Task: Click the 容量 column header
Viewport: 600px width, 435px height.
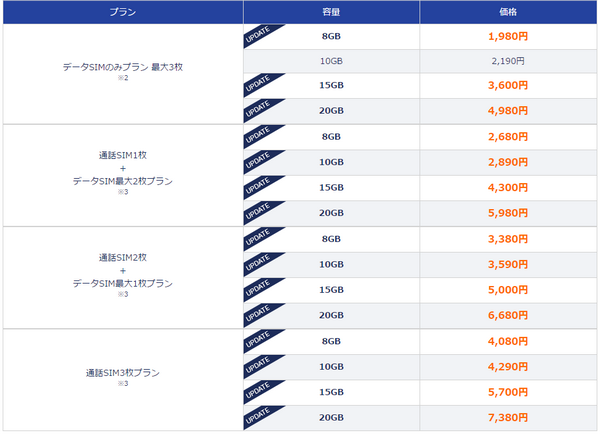Action: coord(331,12)
